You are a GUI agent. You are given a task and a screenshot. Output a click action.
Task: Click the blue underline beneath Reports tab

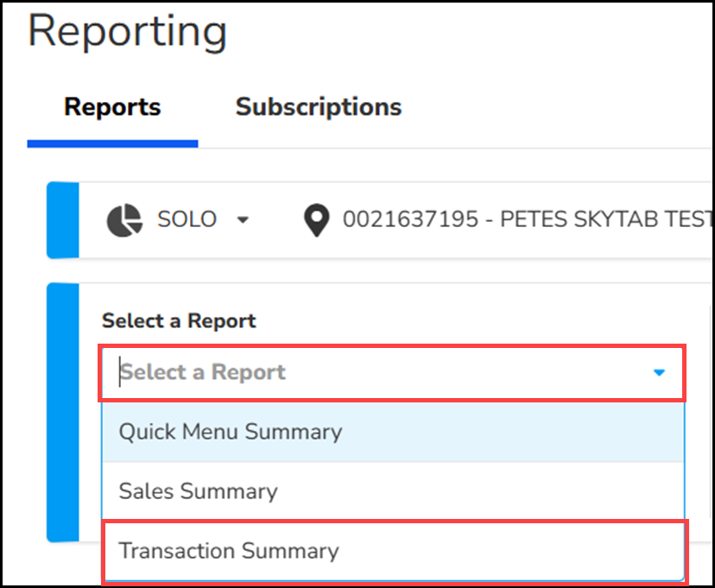tap(112, 143)
